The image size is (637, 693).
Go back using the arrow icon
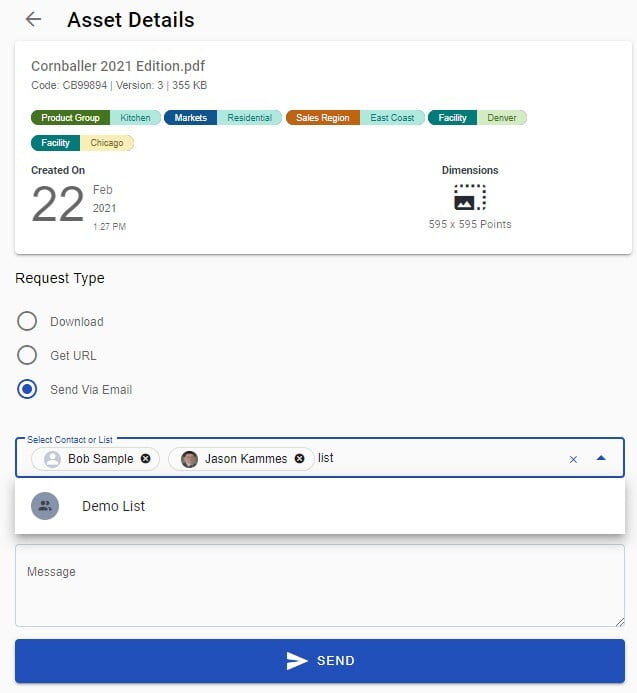click(33, 19)
